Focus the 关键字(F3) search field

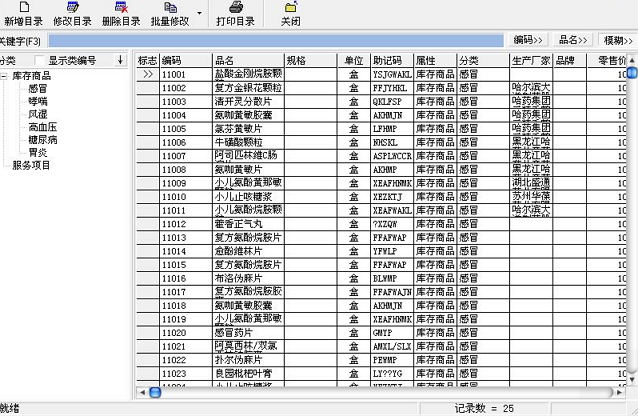tap(276, 41)
